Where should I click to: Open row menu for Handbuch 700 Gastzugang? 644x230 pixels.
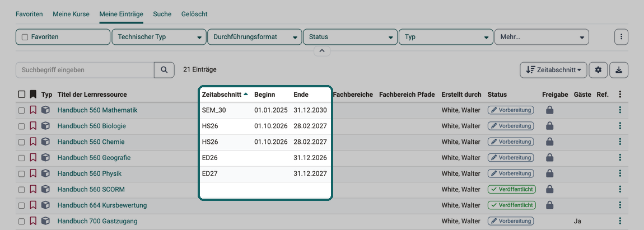[x=620, y=221]
